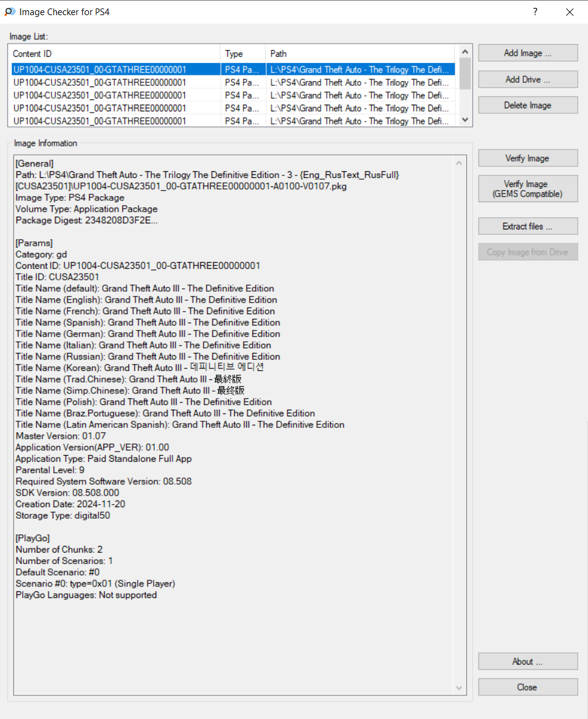The height and width of the screenshot is (719, 588).
Task: Click the 'Default Scenario: #0' line
Action: click(57, 573)
